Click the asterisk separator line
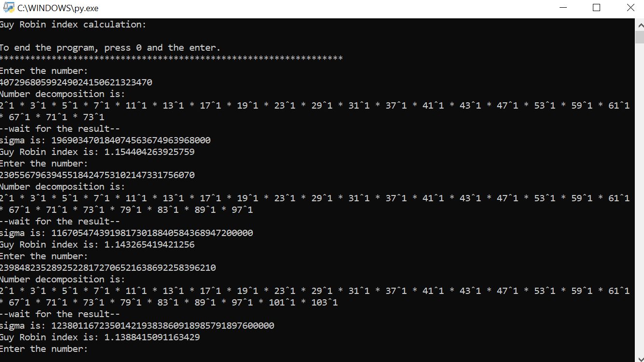644x362 pixels. click(171, 59)
